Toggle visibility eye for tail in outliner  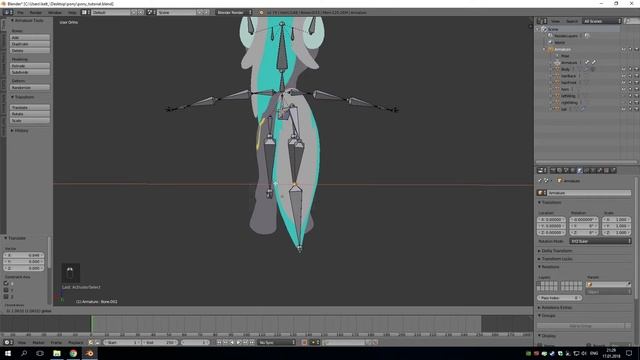[x=624, y=109]
